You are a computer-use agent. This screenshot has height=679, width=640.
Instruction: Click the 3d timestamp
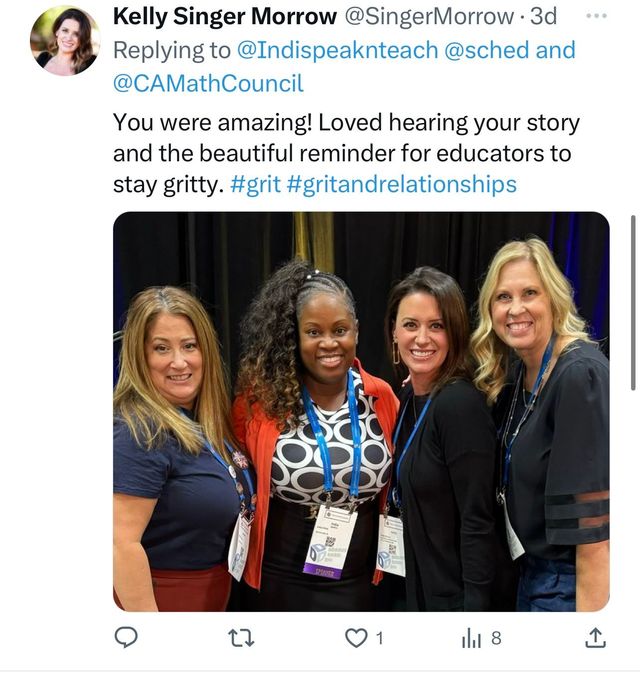(543, 17)
